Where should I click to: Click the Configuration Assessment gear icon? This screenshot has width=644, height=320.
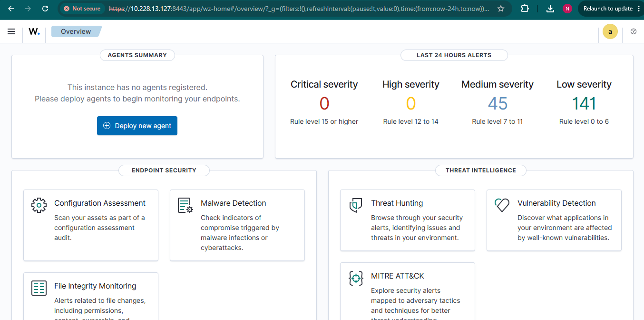39,205
